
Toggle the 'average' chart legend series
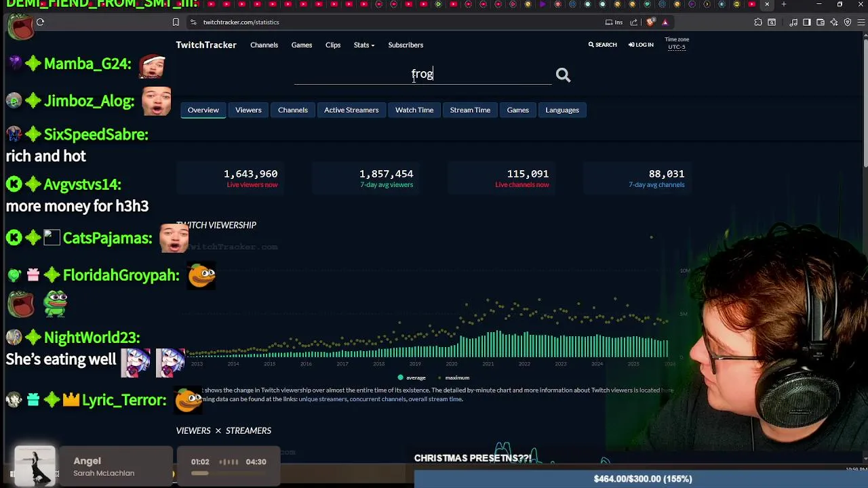point(412,378)
